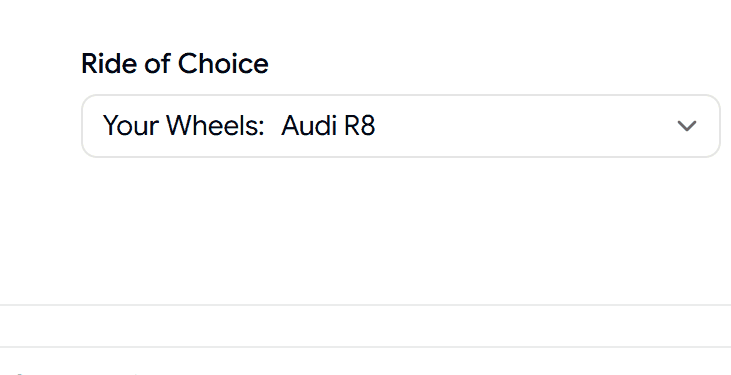The height and width of the screenshot is (375, 731).
Task: Click the word Ride in the heading
Action: click(110, 63)
